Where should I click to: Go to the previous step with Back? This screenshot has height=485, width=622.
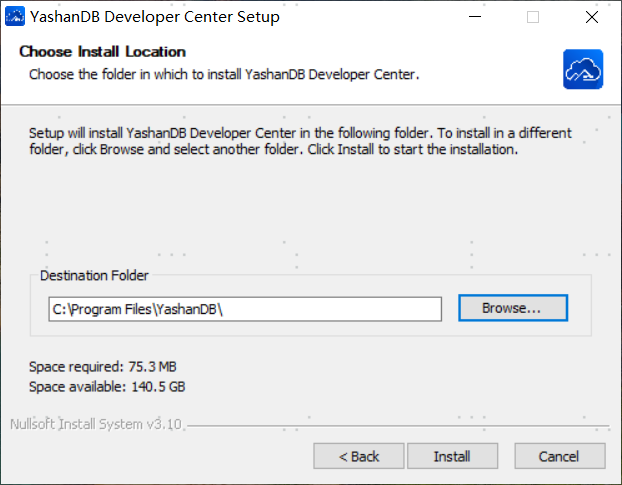pos(359,456)
